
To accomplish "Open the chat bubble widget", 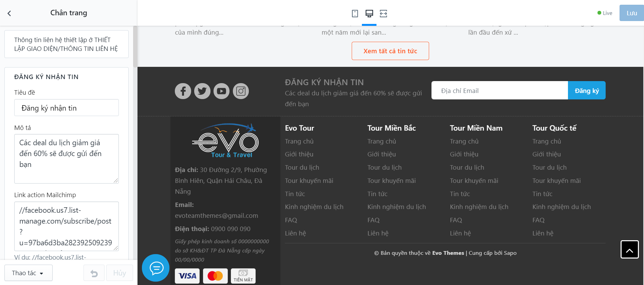I will click(156, 268).
